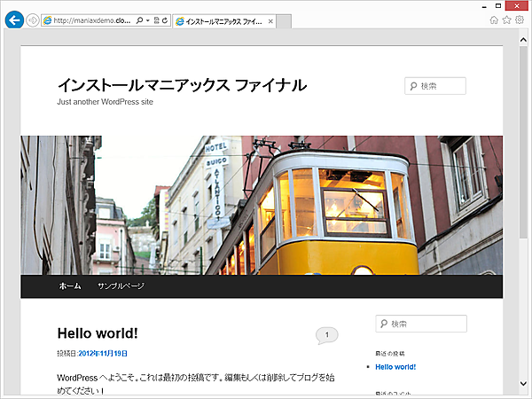Image resolution: width=532 pixels, height=399 pixels.
Task: Click the browser Back arrow button
Action: pos(13,20)
